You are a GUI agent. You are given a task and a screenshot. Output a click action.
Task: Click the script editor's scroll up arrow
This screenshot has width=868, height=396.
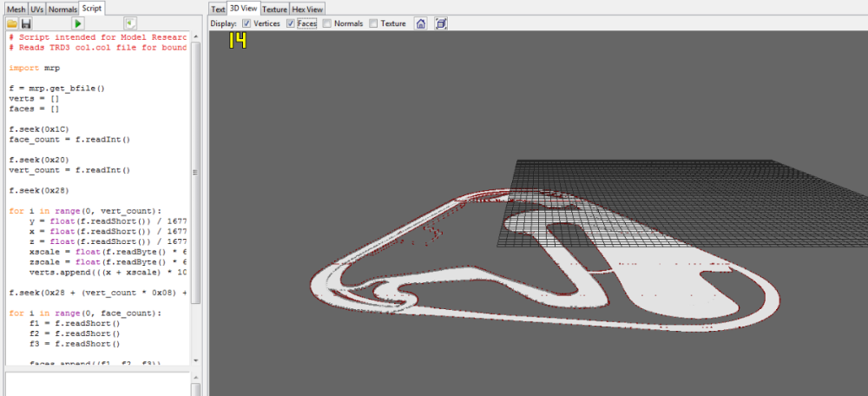click(x=196, y=37)
